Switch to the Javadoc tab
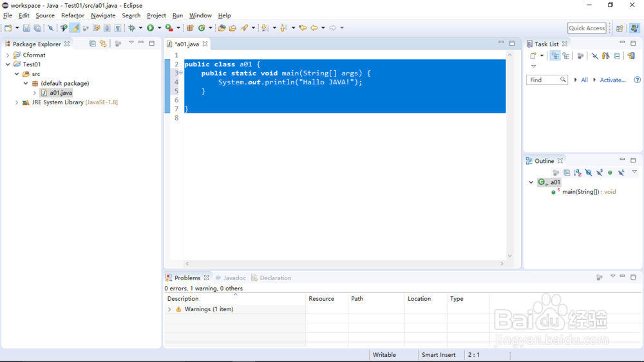 [231, 278]
